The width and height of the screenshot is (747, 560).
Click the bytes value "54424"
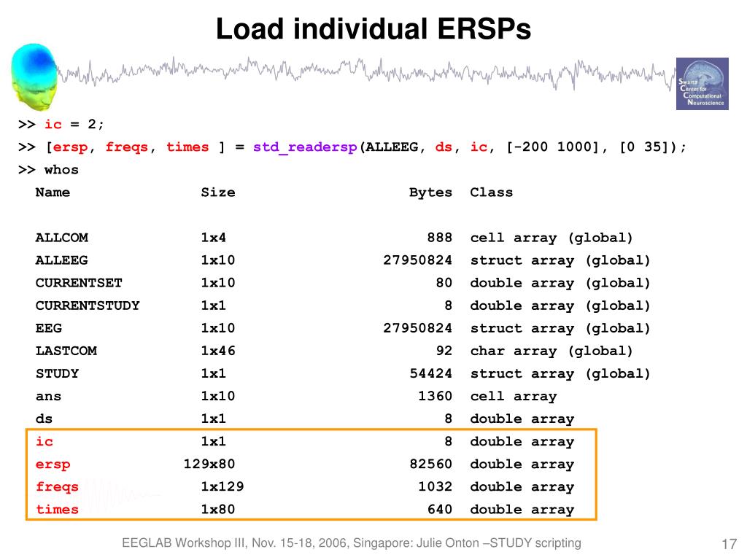click(x=430, y=373)
